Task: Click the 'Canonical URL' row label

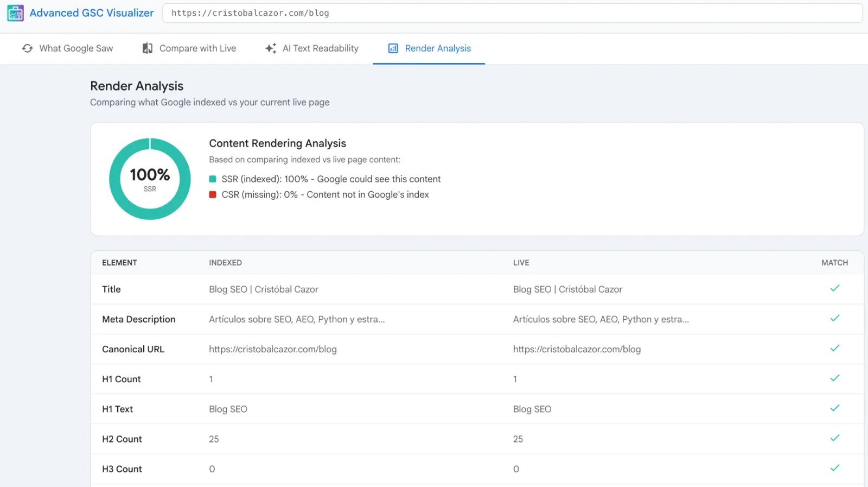Action: point(133,349)
